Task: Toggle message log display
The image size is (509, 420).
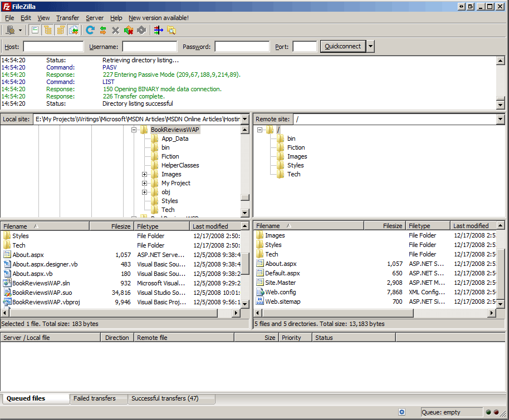Action: [x=35, y=31]
